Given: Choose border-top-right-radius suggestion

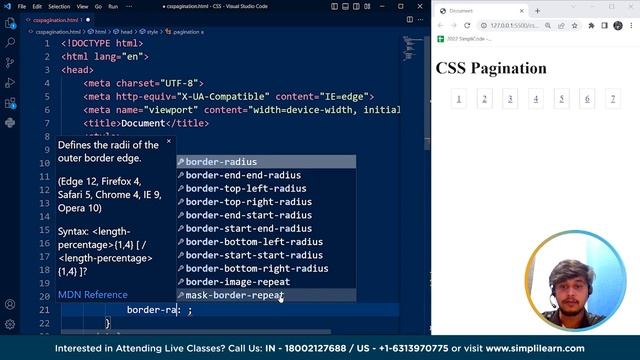Looking at the screenshot, I should [x=266, y=202].
